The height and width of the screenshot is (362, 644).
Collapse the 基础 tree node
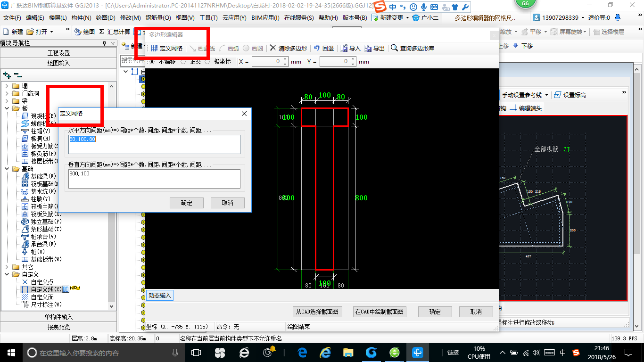pyautogui.click(x=7, y=169)
